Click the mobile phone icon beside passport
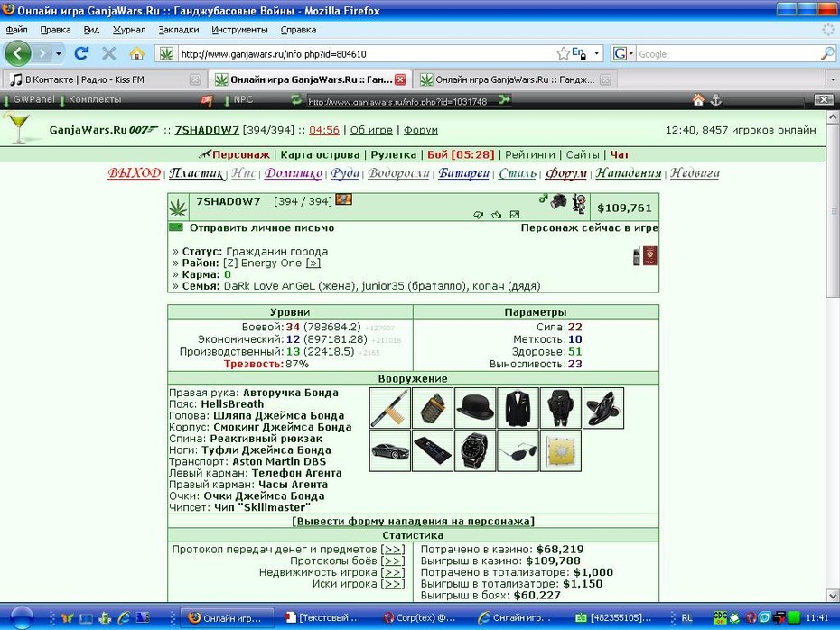 (637, 256)
